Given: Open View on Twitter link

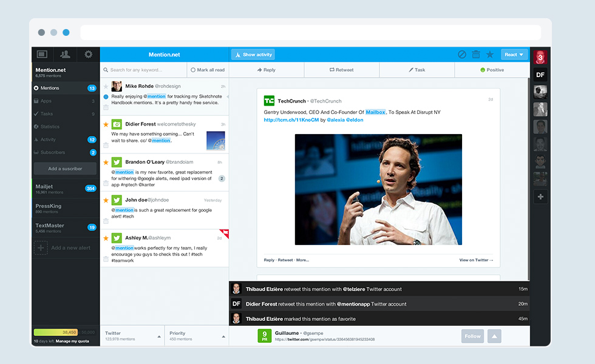Looking at the screenshot, I should click(x=476, y=260).
